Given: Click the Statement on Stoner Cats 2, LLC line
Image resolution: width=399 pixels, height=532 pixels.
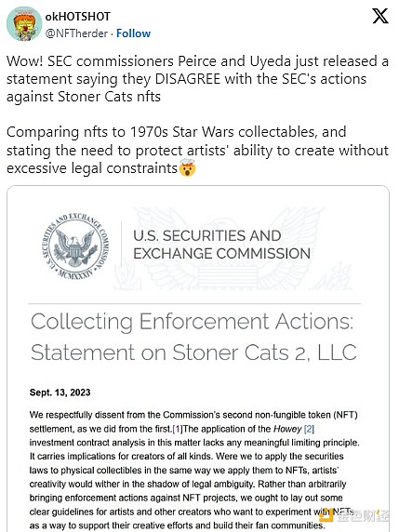Looking at the screenshot, I should click(193, 352).
